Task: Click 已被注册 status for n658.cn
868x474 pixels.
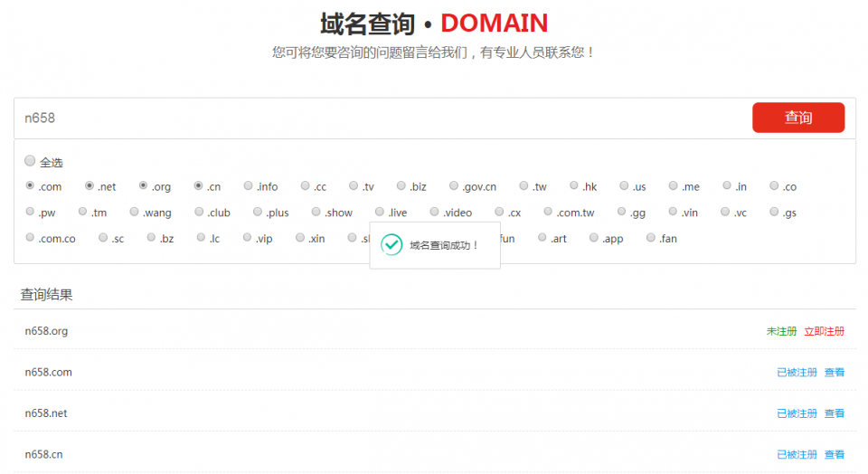Action: coord(797,455)
